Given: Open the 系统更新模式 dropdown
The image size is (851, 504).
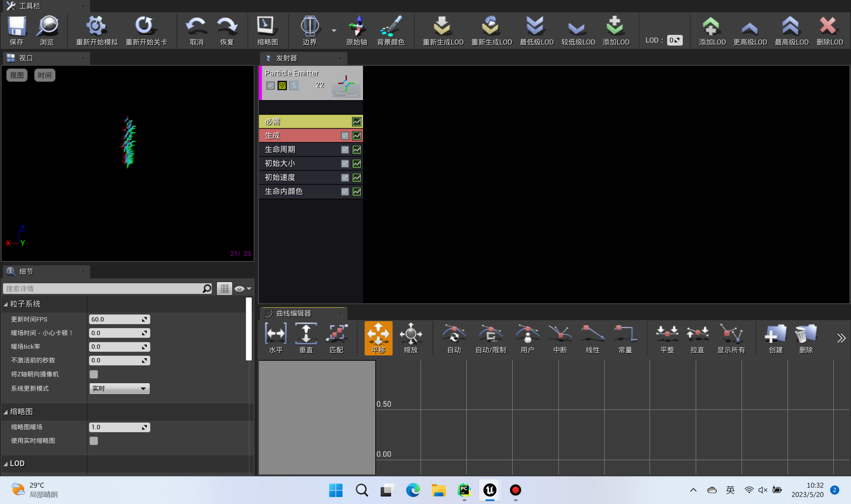Looking at the screenshot, I should coord(119,388).
